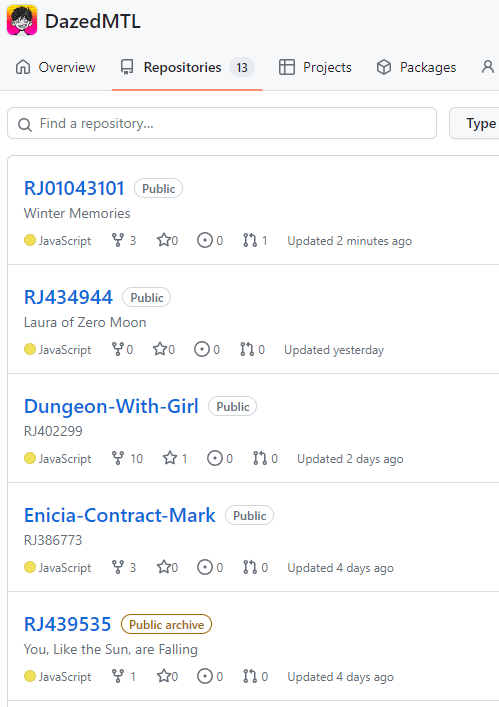Open the Dungeon-With-Girl repository
Viewport: 499px width, 707px height.
[x=111, y=406]
